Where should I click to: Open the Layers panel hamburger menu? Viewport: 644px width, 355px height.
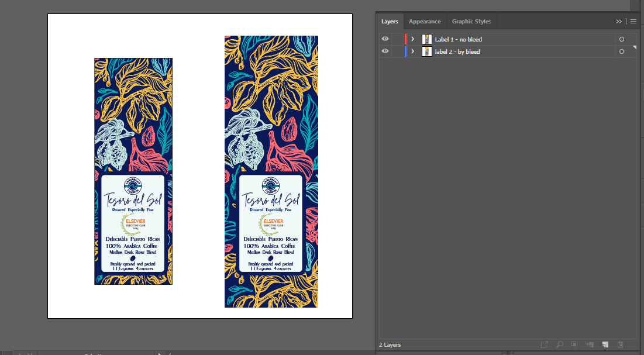(x=633, y=22)
